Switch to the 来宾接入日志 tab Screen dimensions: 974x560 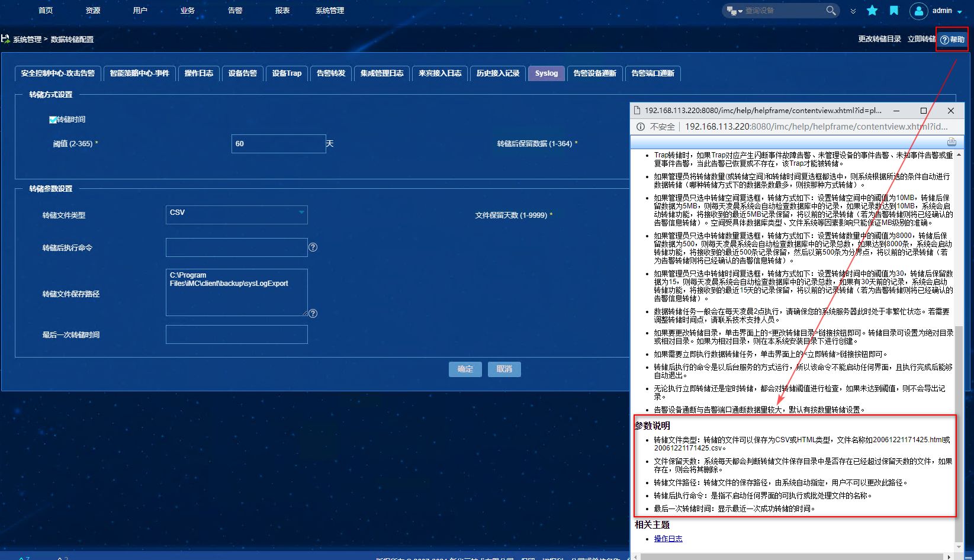(x=440, y=73)
